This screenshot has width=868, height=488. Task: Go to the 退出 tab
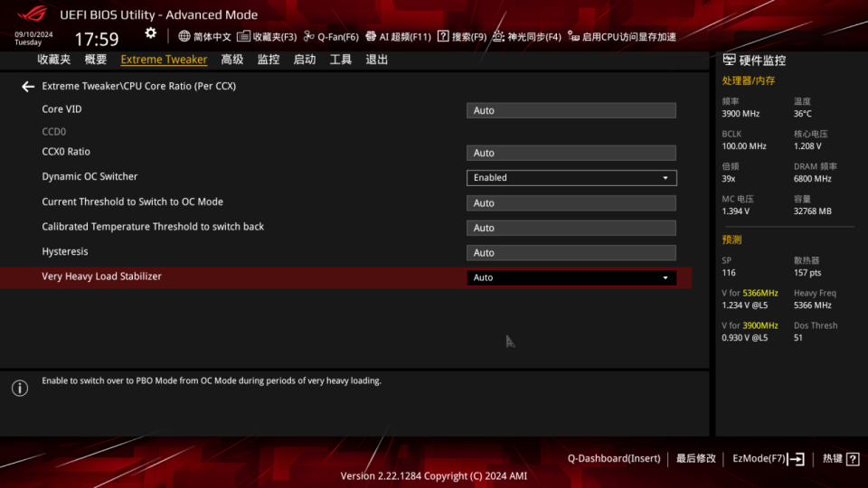coord(376,60)
